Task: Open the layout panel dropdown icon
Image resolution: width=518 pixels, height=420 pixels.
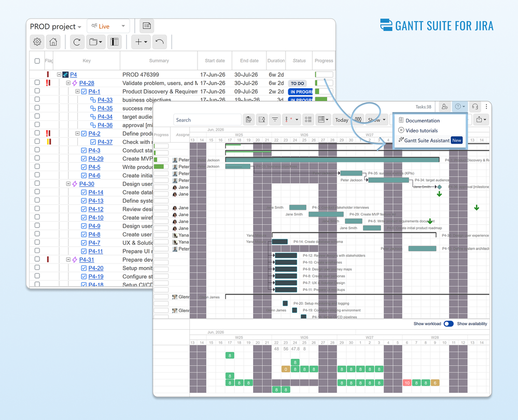Action: [x=323, y=120]
